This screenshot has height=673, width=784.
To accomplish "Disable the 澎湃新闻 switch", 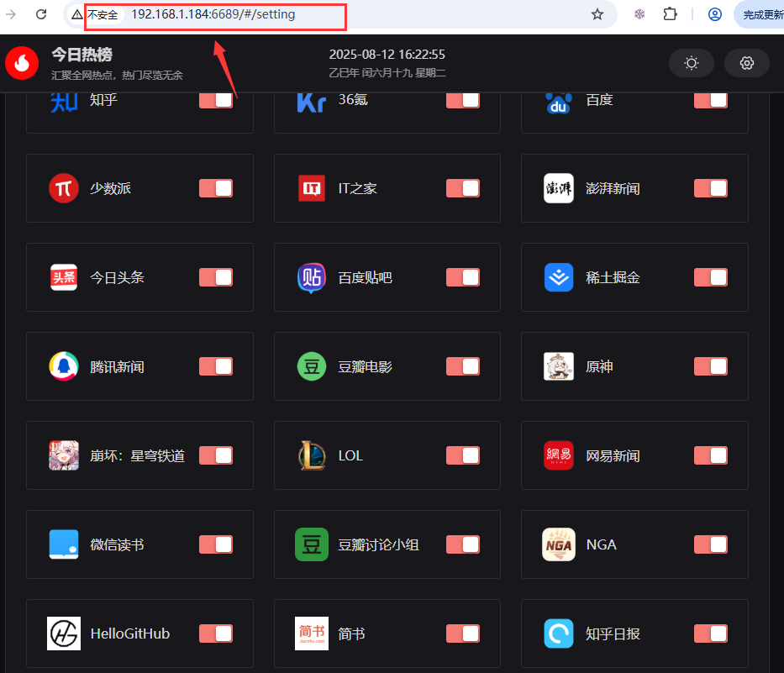I will 711,188.
